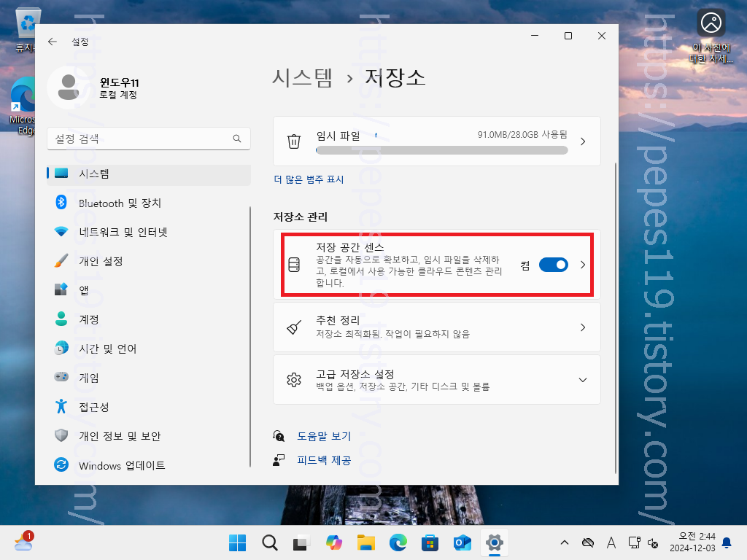Click the taskbar clock and date

692,542
